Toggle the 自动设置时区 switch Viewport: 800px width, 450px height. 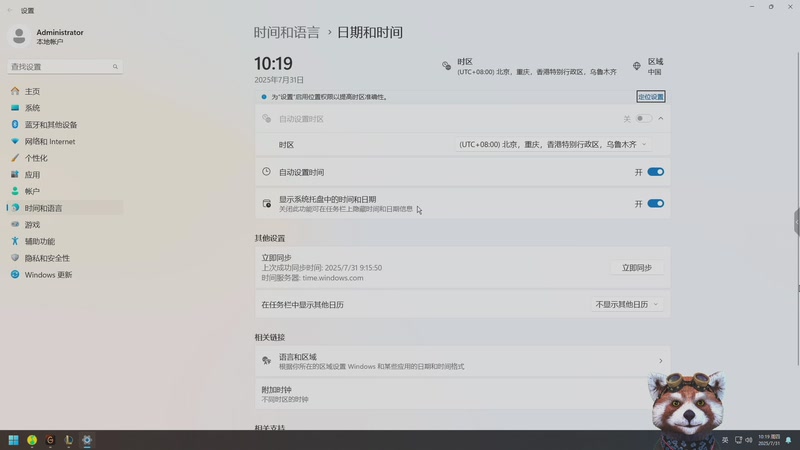644,118
